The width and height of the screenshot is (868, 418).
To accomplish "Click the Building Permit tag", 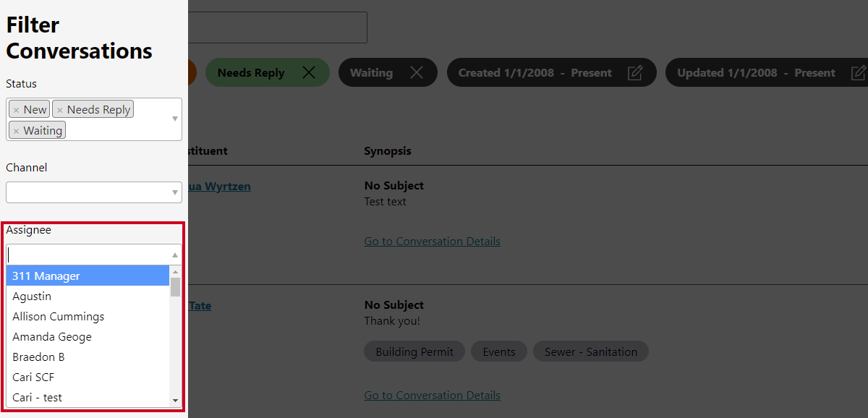I will tap(414, 351).
